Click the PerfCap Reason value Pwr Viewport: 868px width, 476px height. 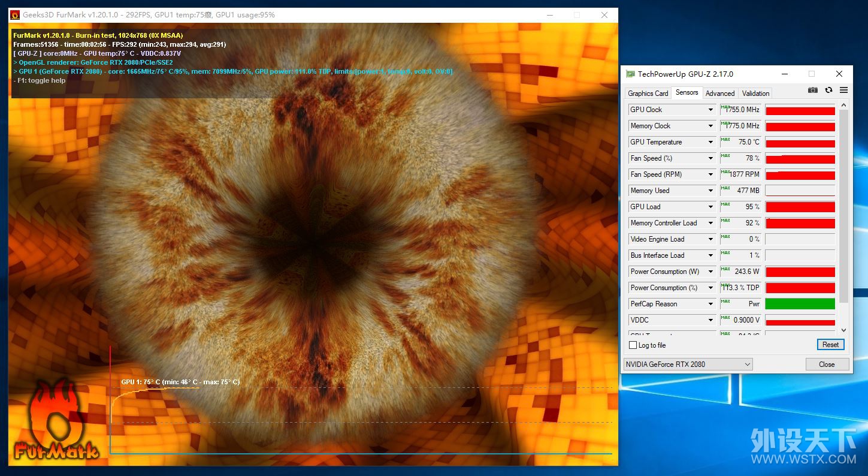pos(740,304)
